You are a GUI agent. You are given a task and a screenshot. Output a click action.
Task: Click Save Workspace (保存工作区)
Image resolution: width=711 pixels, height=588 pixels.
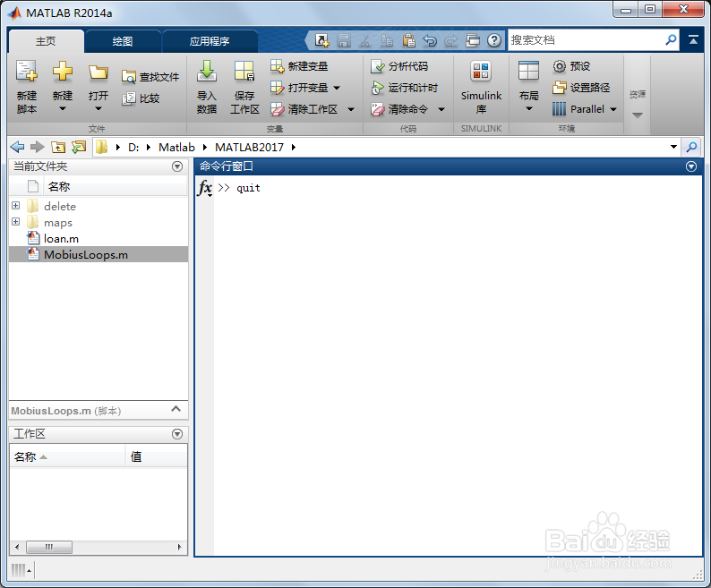[x=244, y=87]
